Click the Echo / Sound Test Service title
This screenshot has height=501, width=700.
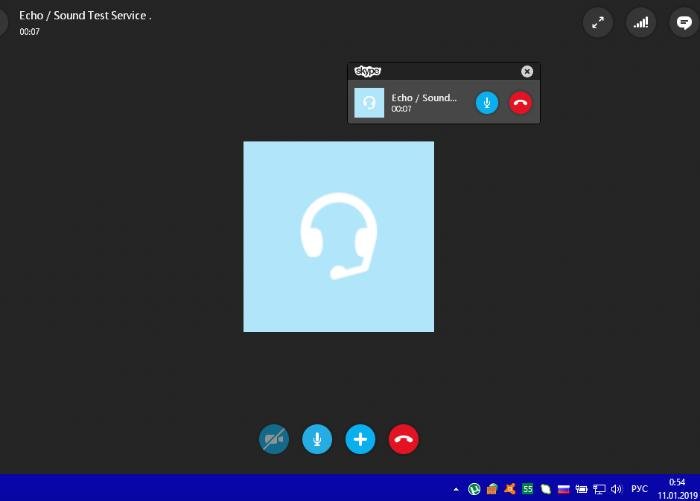click(85, 16)
